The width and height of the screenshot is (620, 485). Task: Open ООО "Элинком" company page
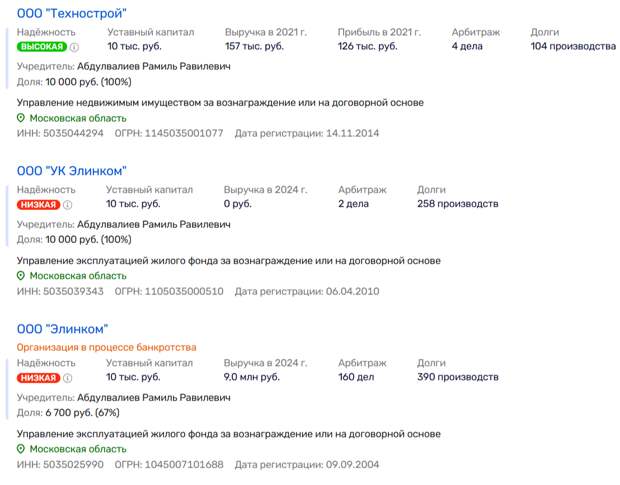[62, 328]
